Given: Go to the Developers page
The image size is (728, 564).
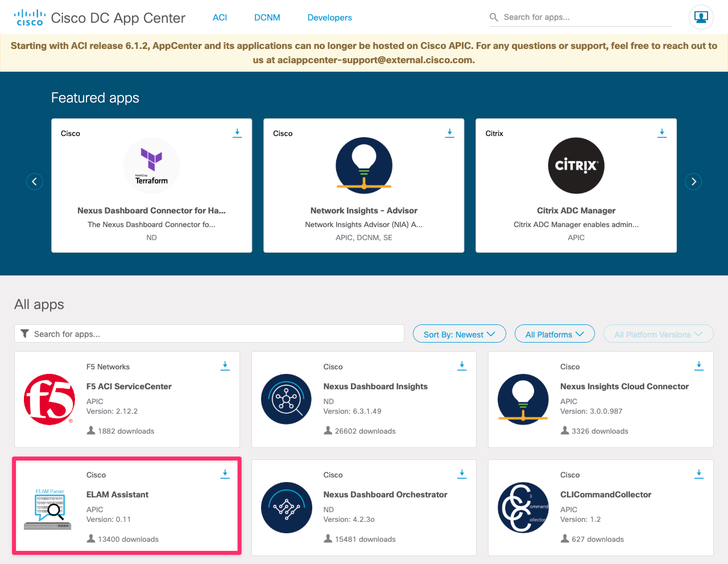Looking at the screenshot, I should coord(329,18).
